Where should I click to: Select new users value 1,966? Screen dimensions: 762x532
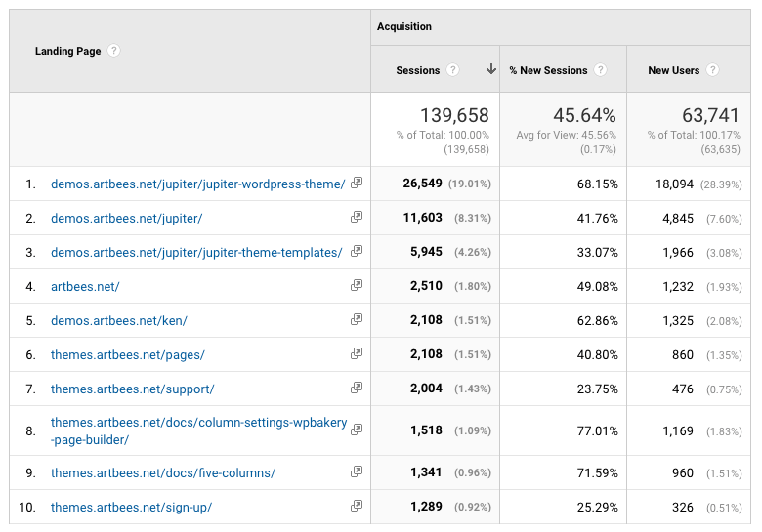[x=678, y=253]
